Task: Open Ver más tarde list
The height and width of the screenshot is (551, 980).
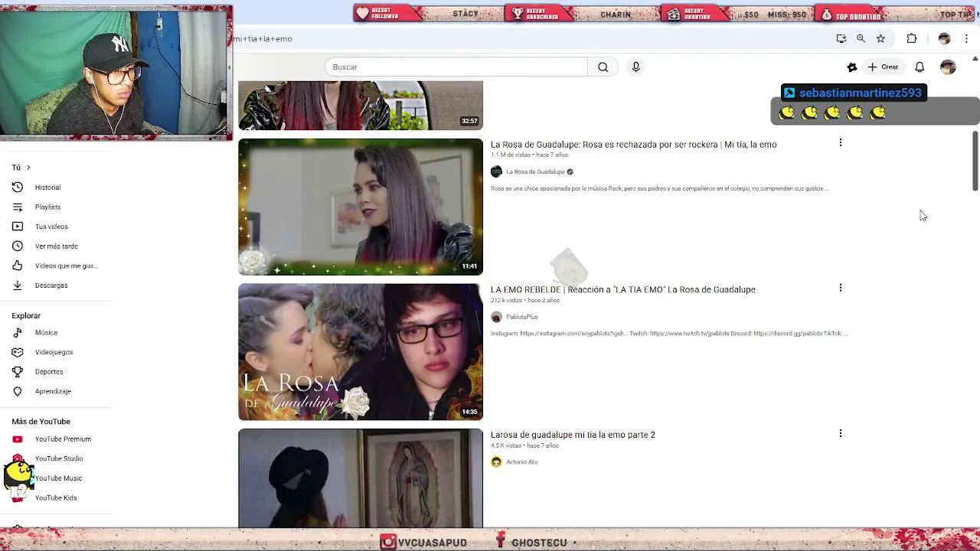Action: [56, 246]
